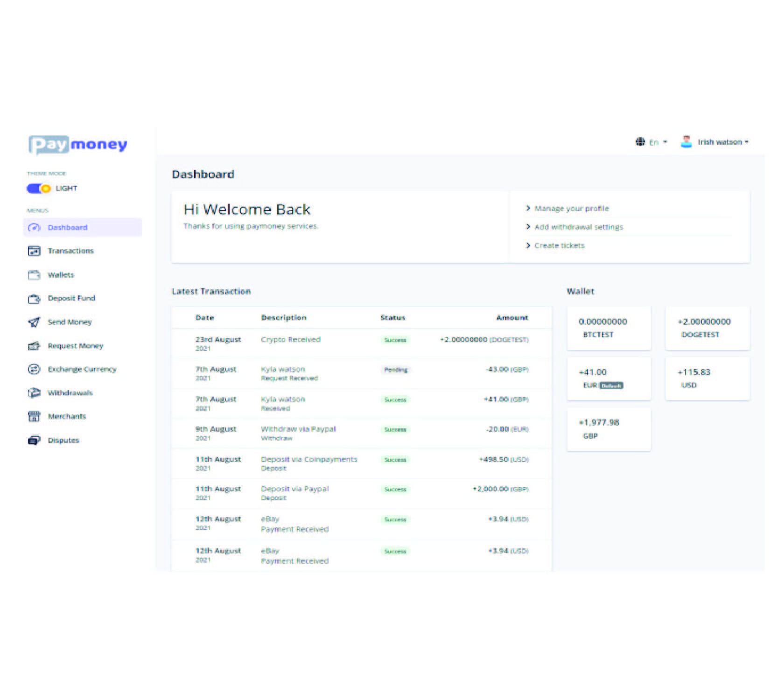Open the Deposit via Coinpayments transaction
This screenshot has width=778, height=700.
[362, 463]
